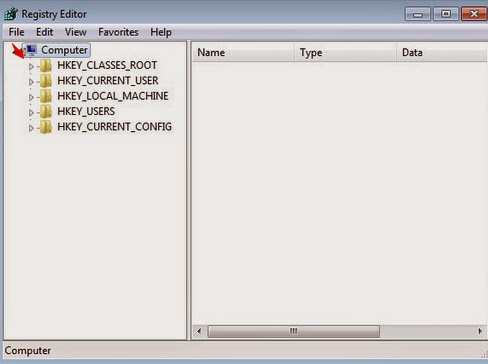Maximize the Registry Editor window

point(446,14)
